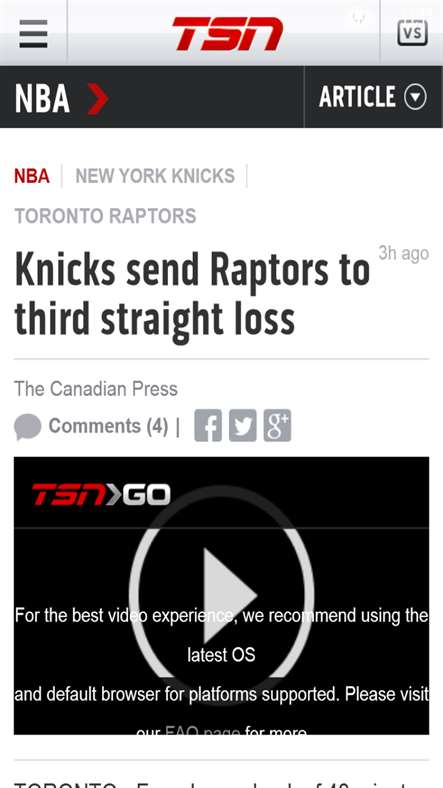Click the TSN GO logo in player
The width and height of the screenshot is (443, 788).
pos(101,495)
